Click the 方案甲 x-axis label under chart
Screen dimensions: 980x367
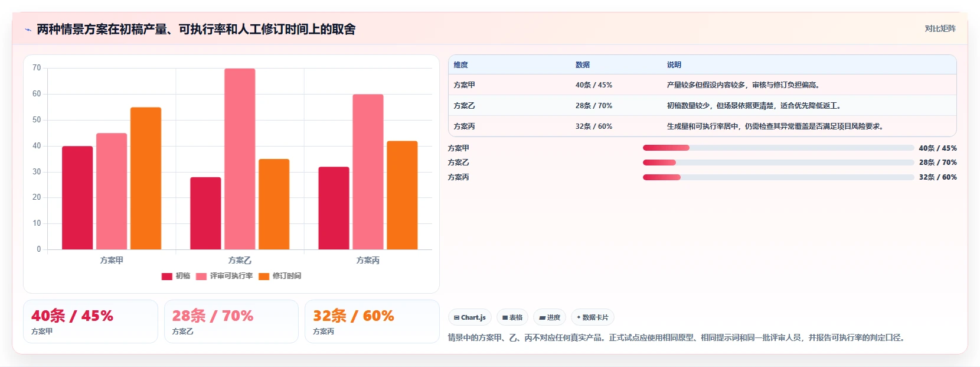(x=112, y=260)
